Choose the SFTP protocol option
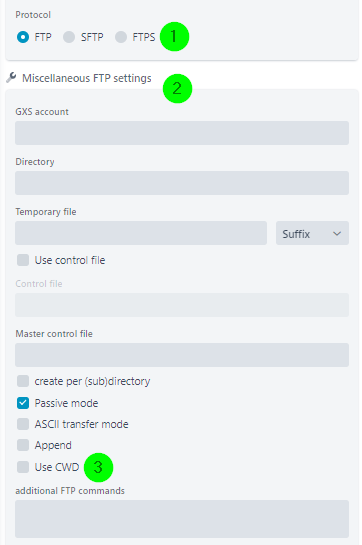 coord(69,37)
